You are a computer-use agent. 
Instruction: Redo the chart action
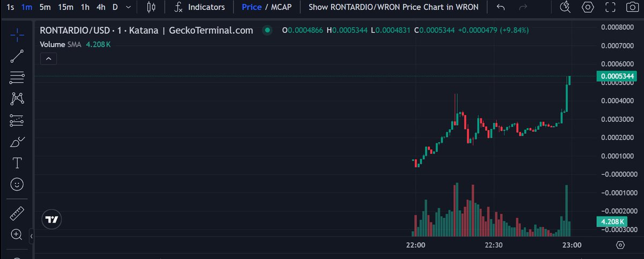524,8
